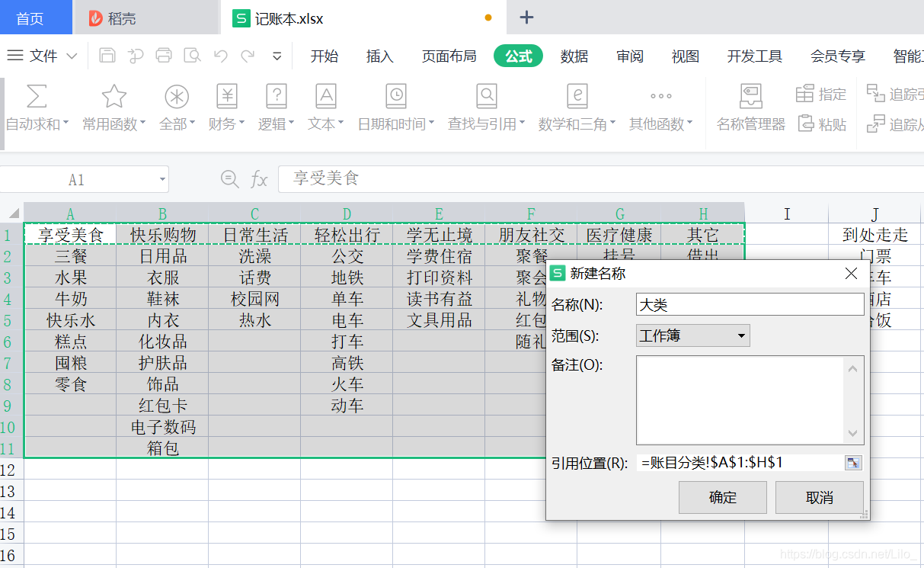Select column header D
The image size is (924, 568).
point(347,213)
